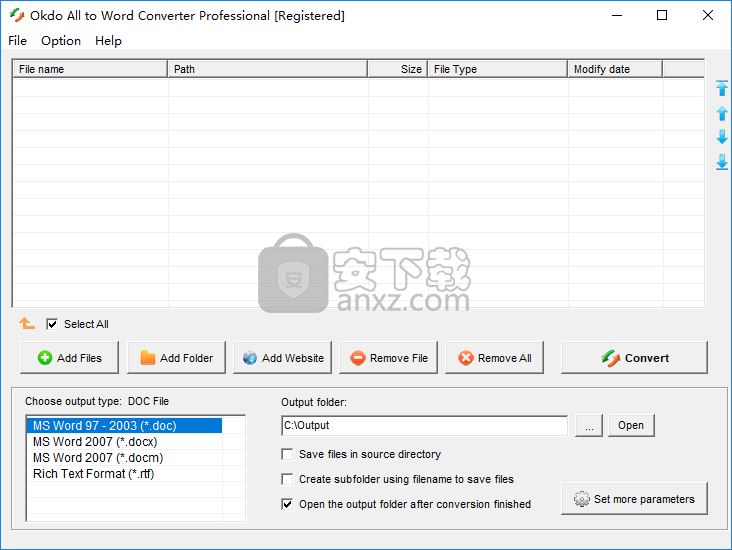Click the orange up-level arrow icon
Screen dimensions: 732x550
[27, 323]
